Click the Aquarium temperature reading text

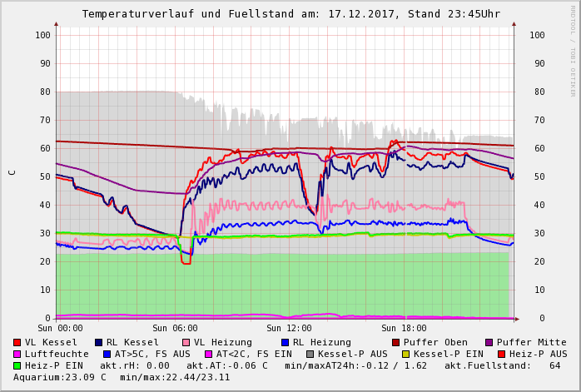pos(60,377)
